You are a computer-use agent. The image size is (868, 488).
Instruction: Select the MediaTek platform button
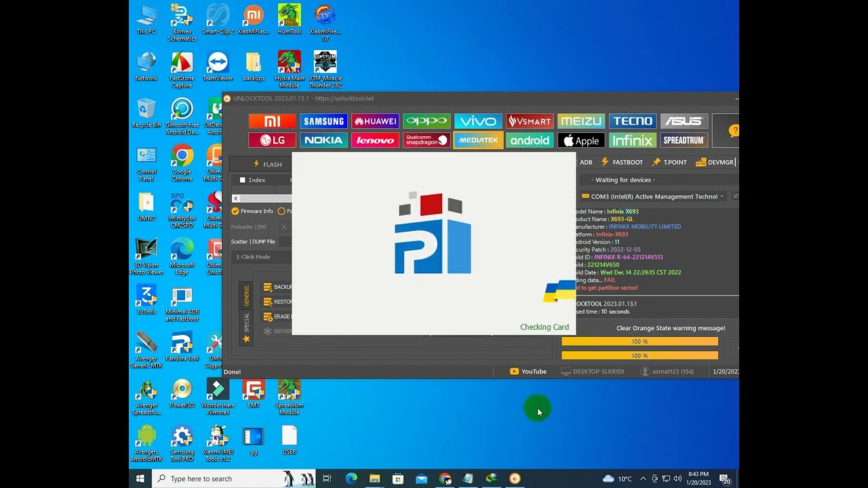coord(478,140)
